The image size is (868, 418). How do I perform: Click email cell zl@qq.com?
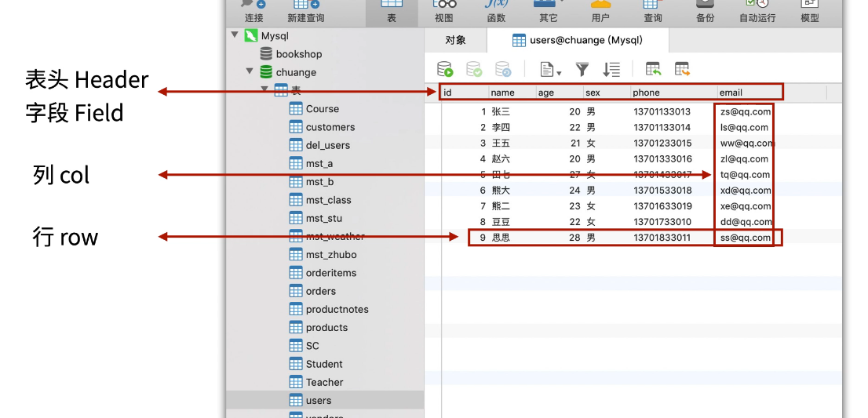(744, 158)
